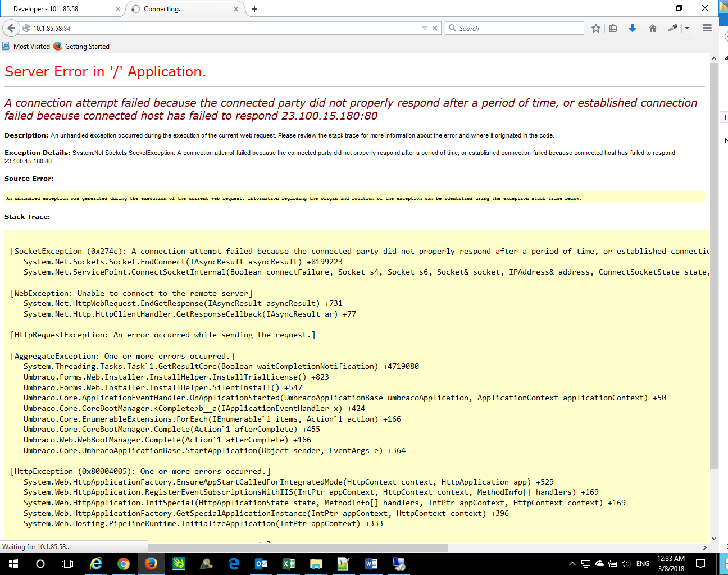This screenshot has height=575, width=728.
Task: Open the Firefox hamburger menu
Action: coord(707,28)
